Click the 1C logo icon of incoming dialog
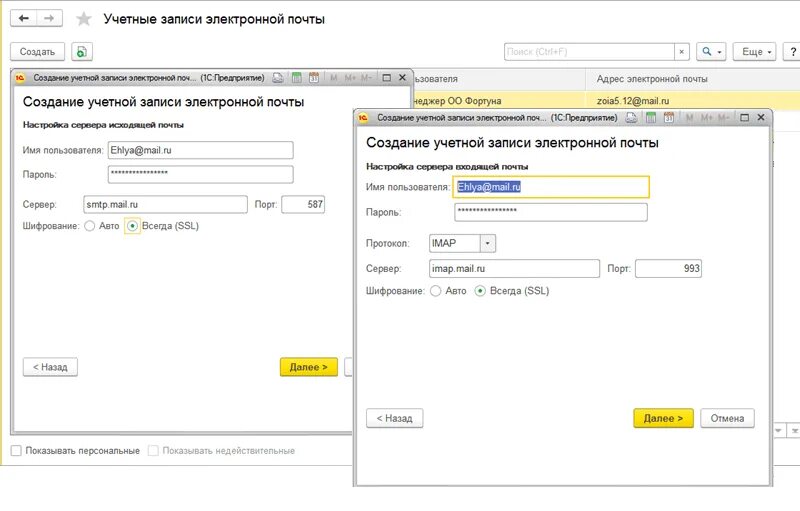 pyautogui.click(x=363, y=118)
